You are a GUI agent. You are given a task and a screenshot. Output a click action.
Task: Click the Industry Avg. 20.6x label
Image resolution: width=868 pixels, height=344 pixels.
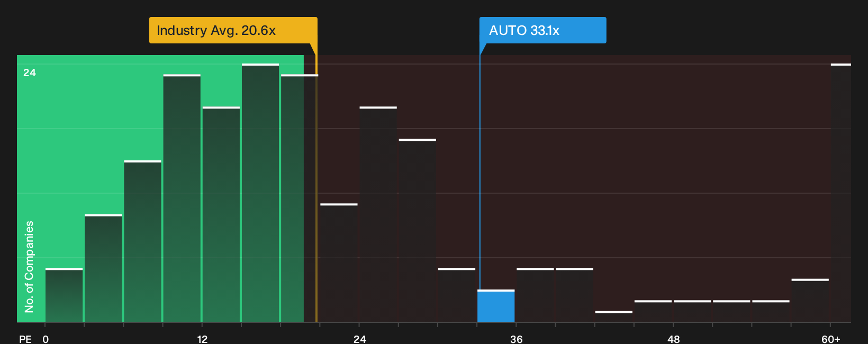point(233,30)
